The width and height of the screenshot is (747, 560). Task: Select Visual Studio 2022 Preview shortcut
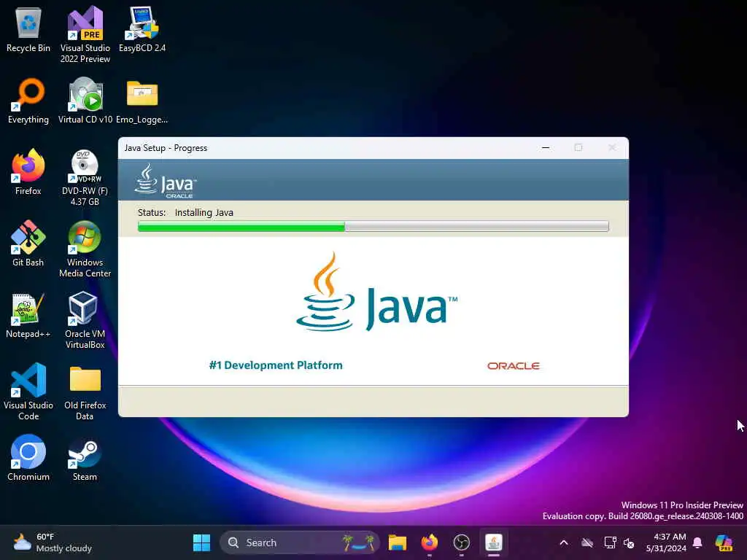(85, 34)
